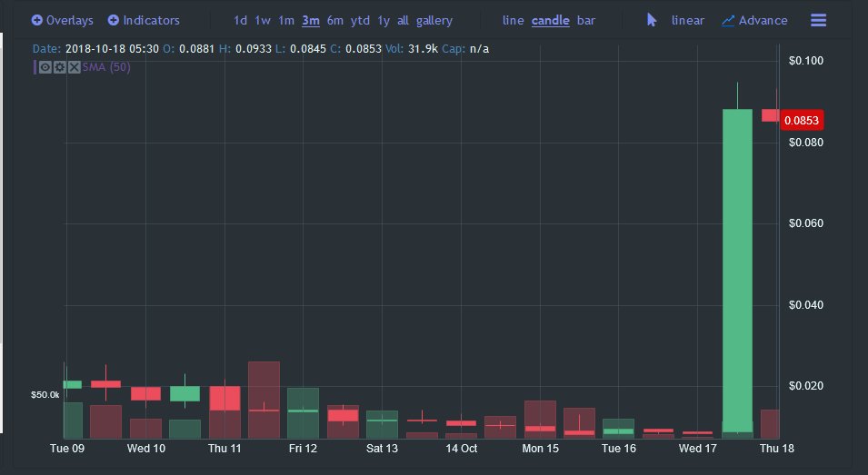This screenshot has width=868, height=475.
Task: Toggle SMA (50) visibility eye icon
Action: click(45, 67)
